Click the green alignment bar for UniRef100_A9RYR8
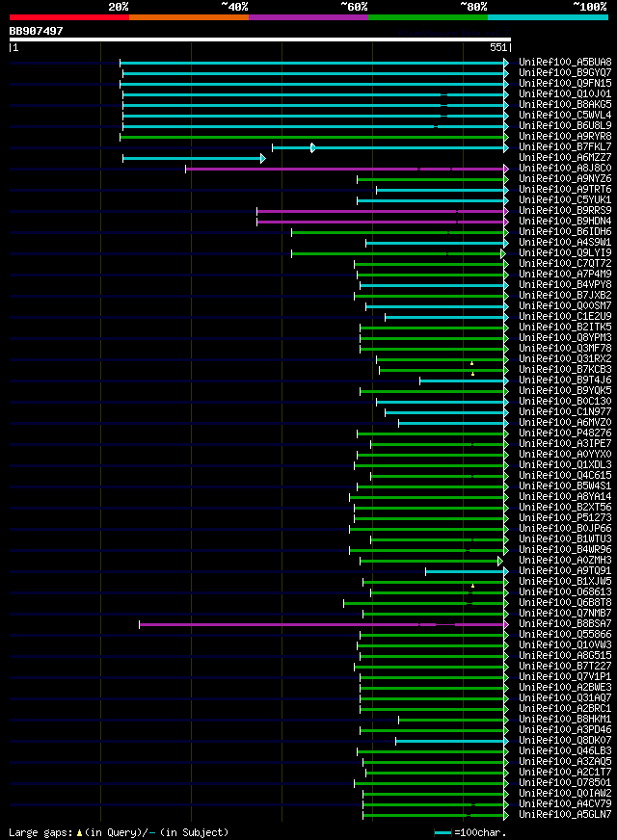 (312, 138)
